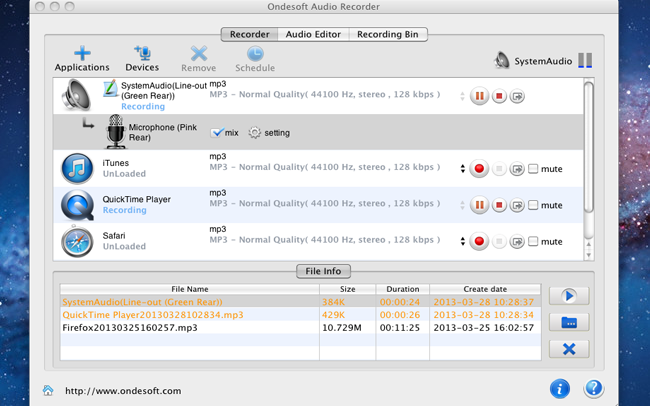The width and height of the screenshot is (650, 406).
Task: Pause the SystemAudio recording
Action: 478,97
